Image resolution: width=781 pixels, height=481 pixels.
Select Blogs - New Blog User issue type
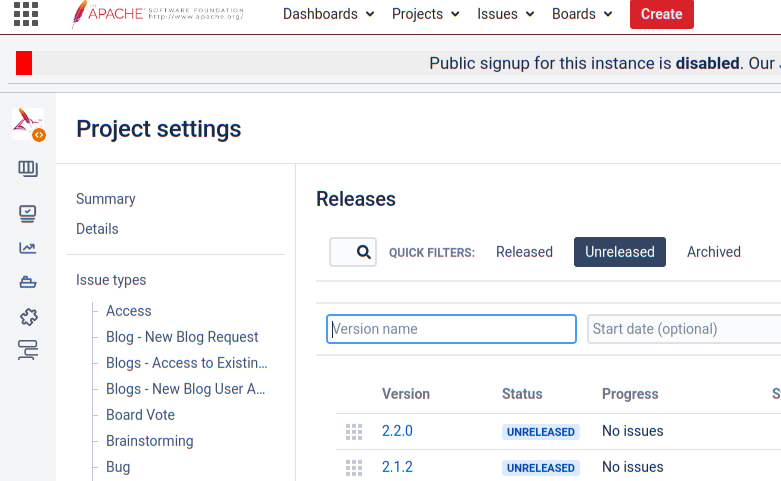pos(185,389)
